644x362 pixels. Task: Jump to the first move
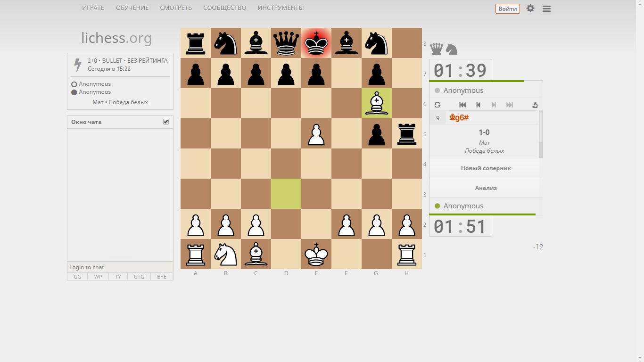coord(462,105)
